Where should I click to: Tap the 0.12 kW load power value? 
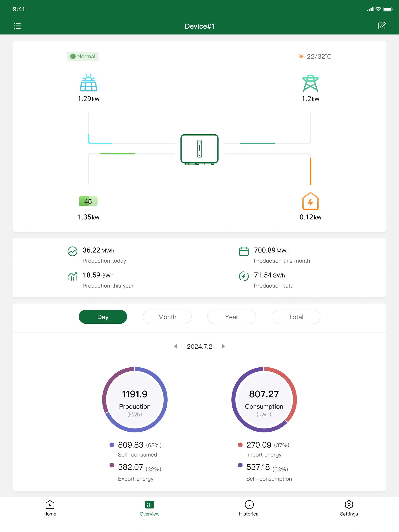coord(310,217)
